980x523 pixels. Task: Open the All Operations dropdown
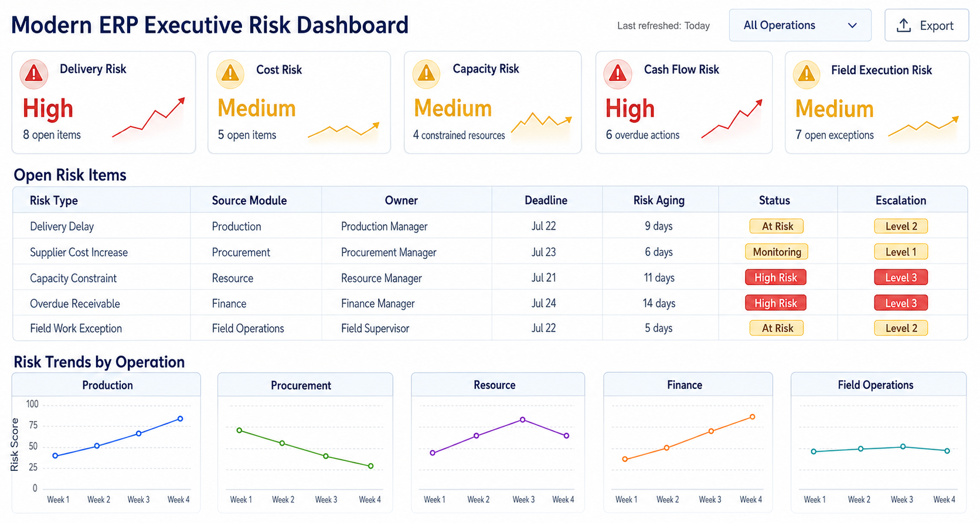tap(800, 25)
